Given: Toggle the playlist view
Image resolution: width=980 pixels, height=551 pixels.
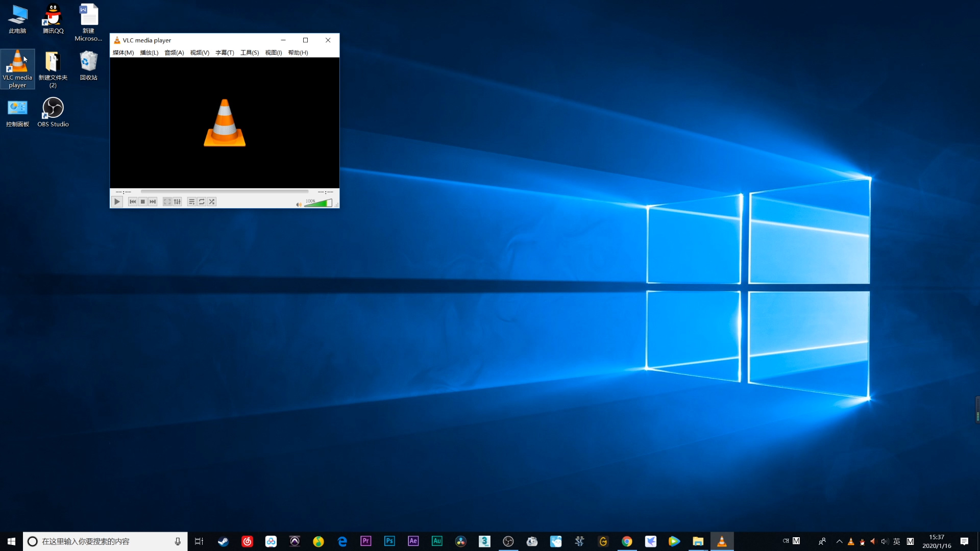Looking at the screenshot, I should pyautogui.click(x=191, y=202).
